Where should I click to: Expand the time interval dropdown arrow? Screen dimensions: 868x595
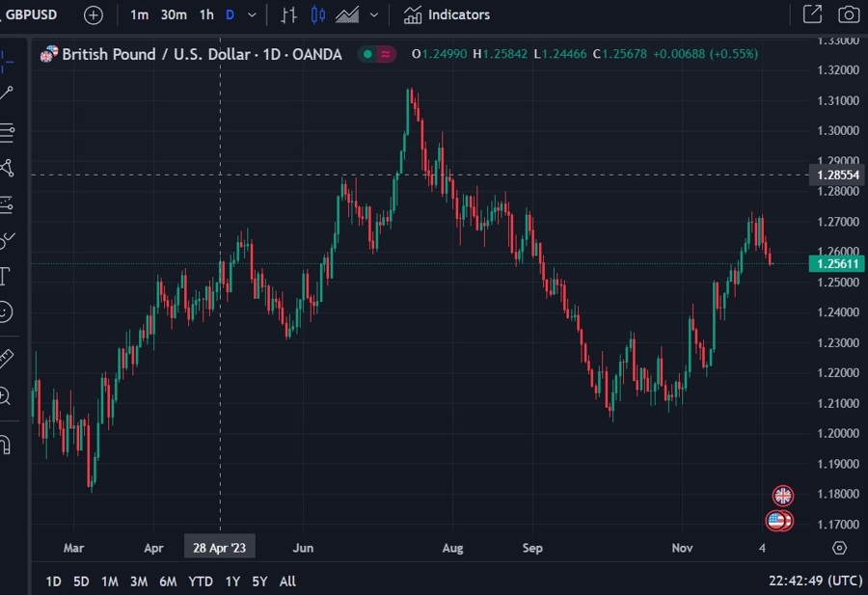[252, 14]
